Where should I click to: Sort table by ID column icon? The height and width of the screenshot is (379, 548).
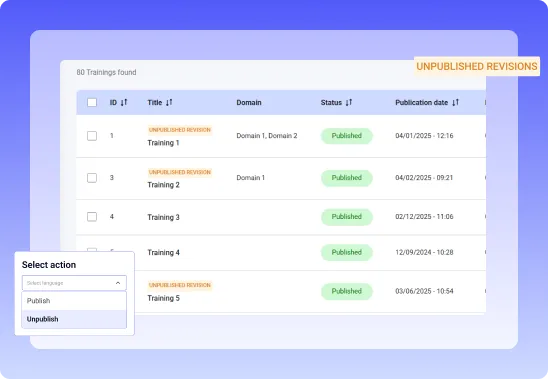(124, 102)
